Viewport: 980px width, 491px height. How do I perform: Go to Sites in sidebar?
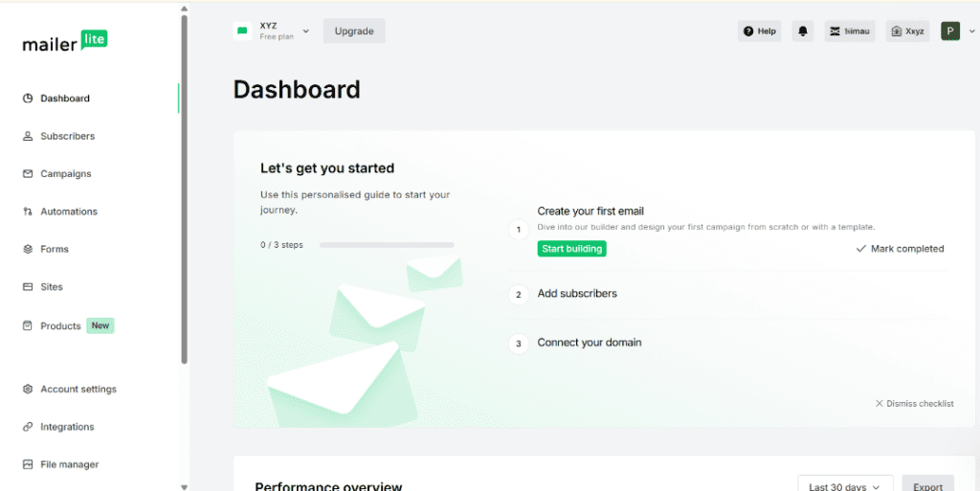coord(52,287)
